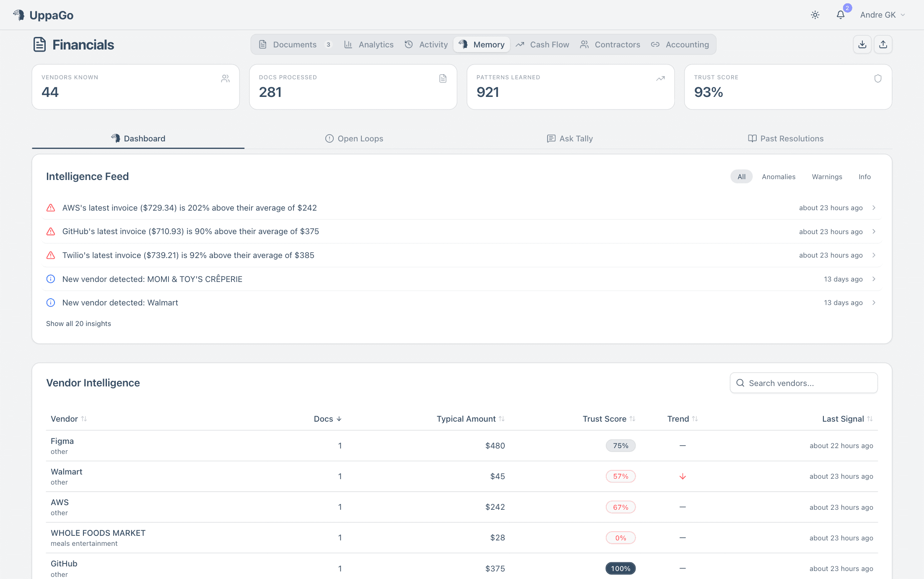The height and width of the screenshot is (579, 924).
Task: Select the Dashboard sub-tab
Action: 138,138
